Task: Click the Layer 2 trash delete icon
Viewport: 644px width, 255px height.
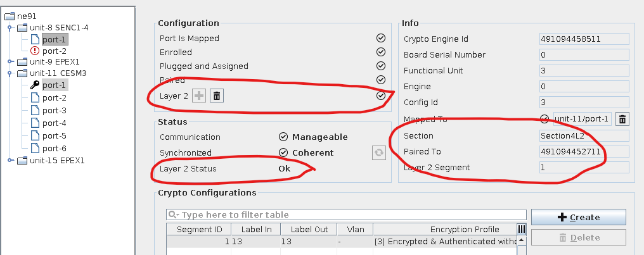Action: click(x=217, y=96)
